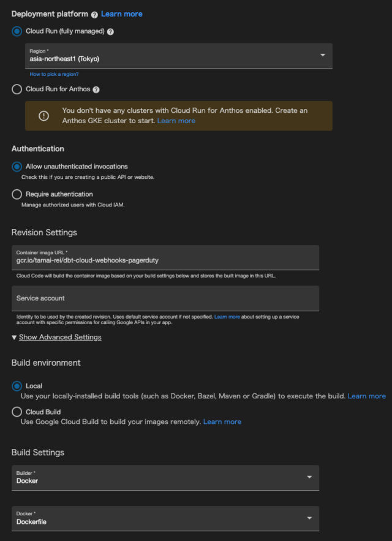Click Learn more in the Anthos cluster warning
This screenshot has width=392, height=541.
176,120
